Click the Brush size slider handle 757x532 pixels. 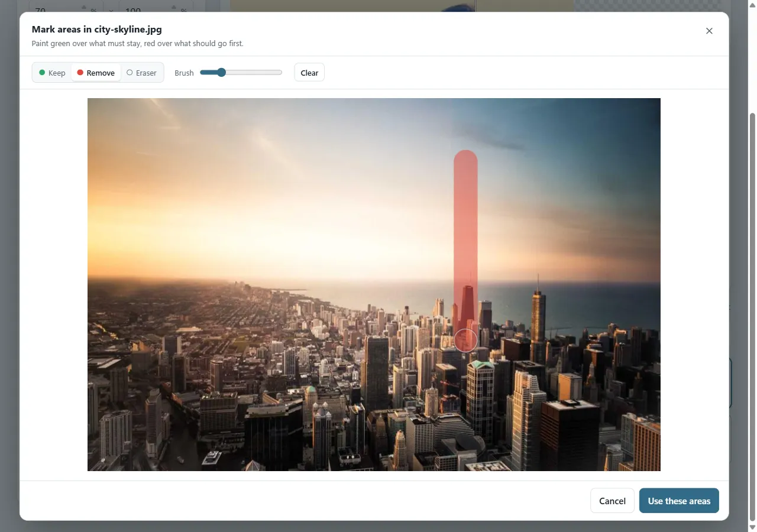pos(221,72)
